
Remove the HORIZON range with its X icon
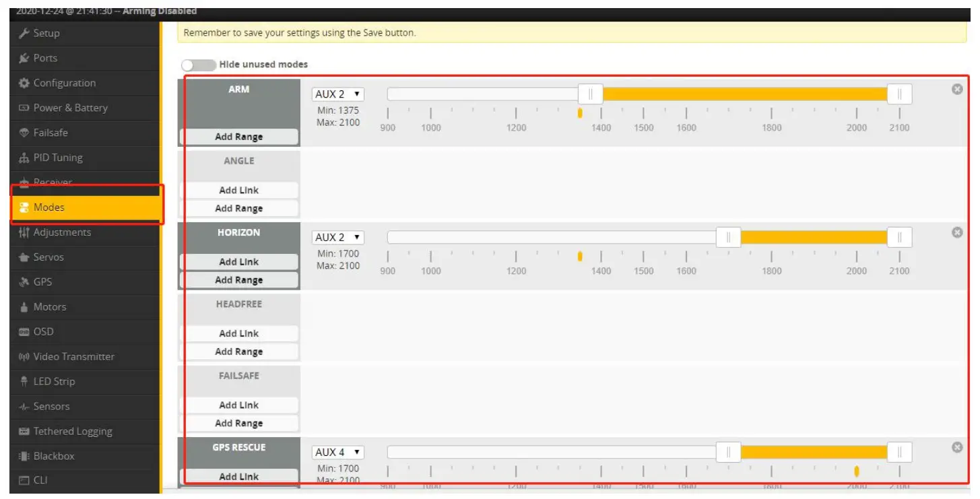click(x=956, y=232)
